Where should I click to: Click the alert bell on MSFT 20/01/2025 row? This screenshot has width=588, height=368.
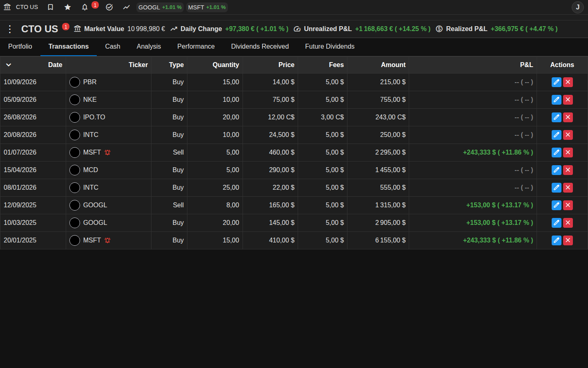107,240
